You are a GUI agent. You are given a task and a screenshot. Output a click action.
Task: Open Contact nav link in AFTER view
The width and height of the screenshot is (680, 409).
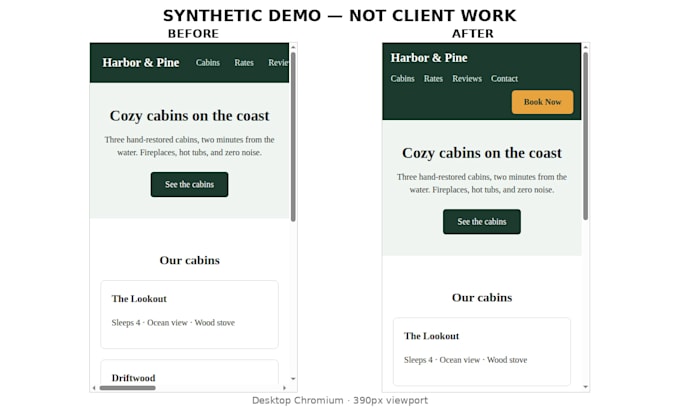pos(504,79)
